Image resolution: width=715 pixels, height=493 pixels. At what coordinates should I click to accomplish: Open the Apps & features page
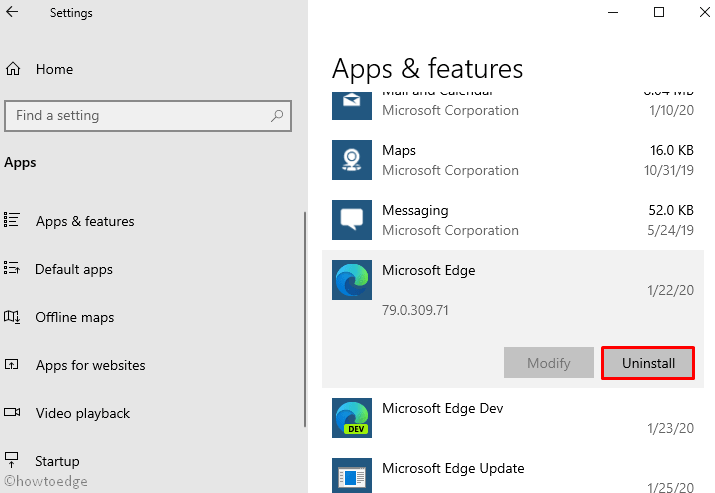85,221
